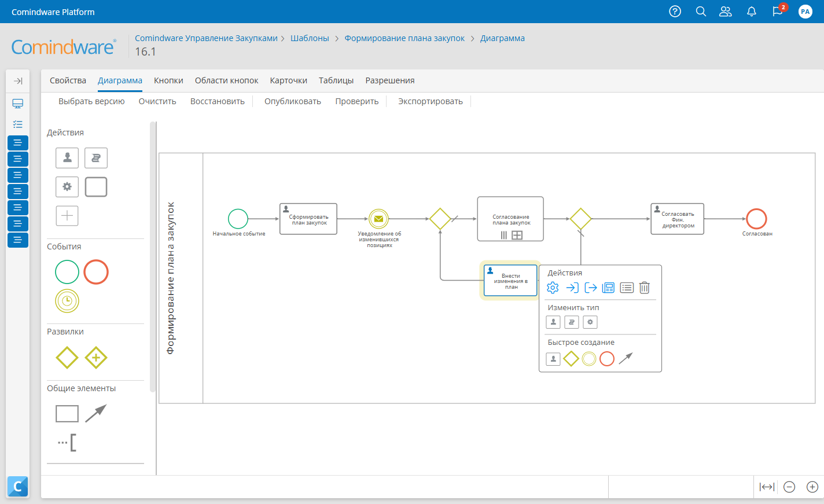This screenshot has height=504, width=824.
Task: Click the incoming connection icon in Действия
Action: (571, 287)
